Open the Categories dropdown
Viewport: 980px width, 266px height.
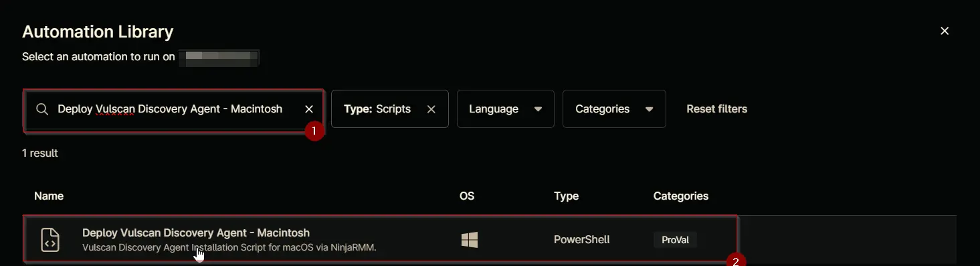pos(614,109)
